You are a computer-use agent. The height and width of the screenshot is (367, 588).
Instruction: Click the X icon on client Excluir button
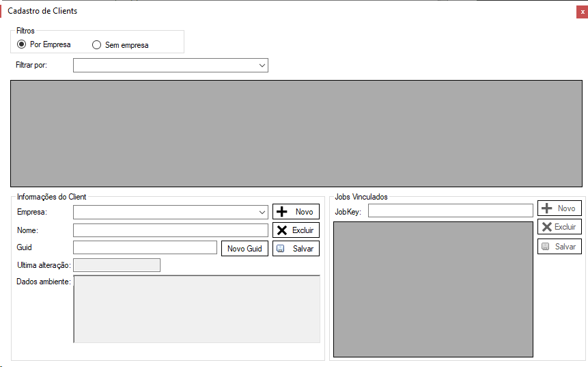(x=281, y=230)
